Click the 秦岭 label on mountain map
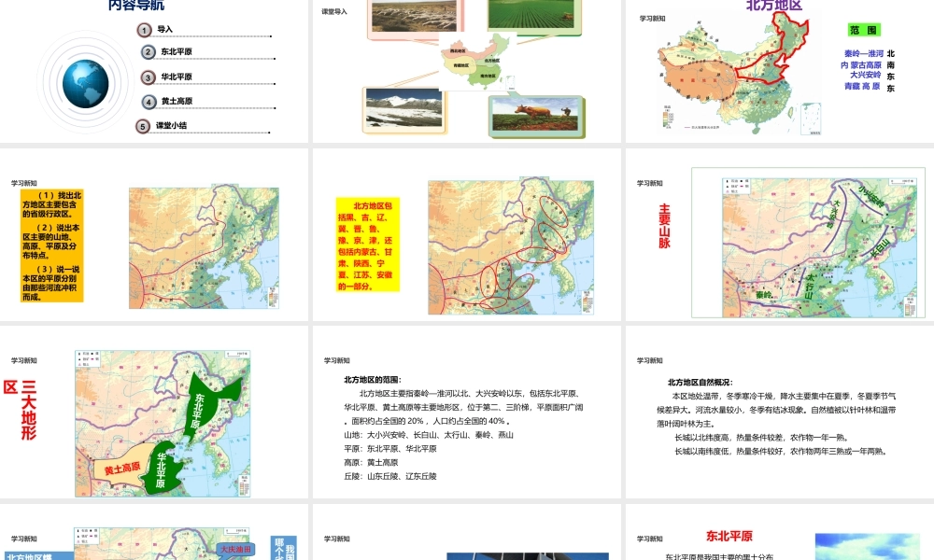The height and width of the screenshot is (560, 934). 764,295
